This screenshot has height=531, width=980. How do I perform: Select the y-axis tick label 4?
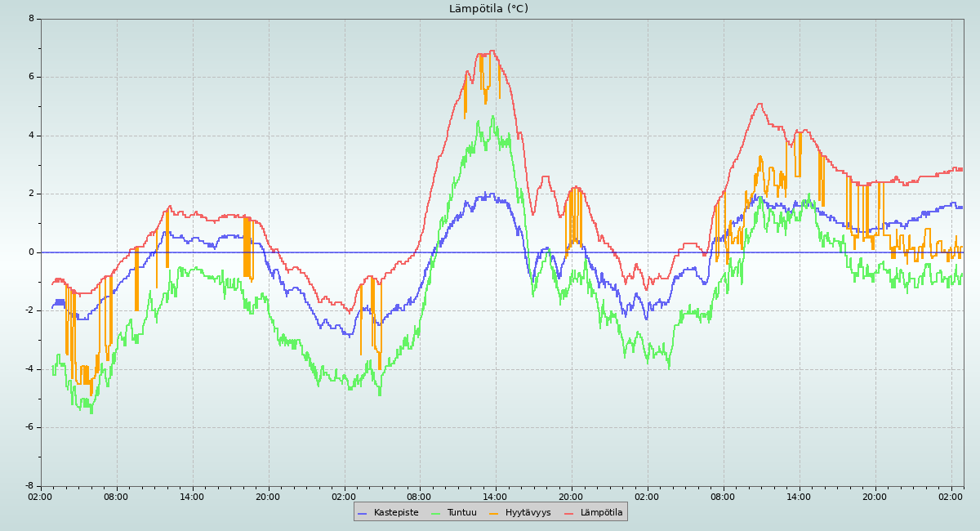pos(31,136)
